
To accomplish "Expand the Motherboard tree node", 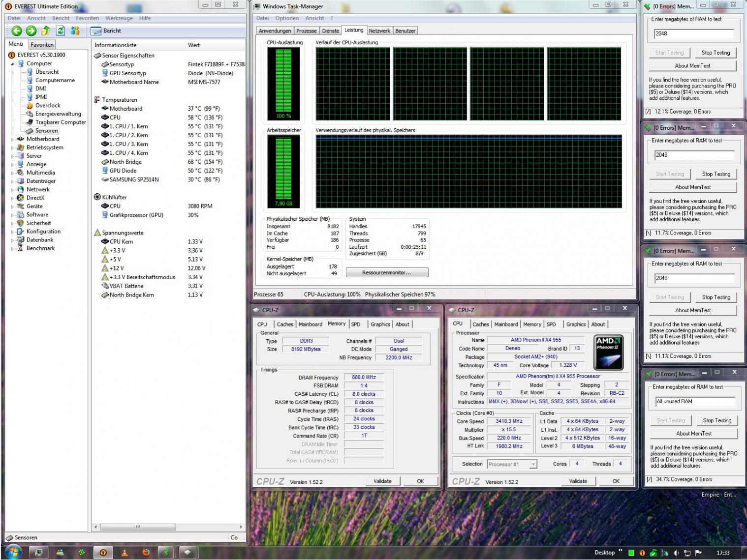I will pos(13,139).
